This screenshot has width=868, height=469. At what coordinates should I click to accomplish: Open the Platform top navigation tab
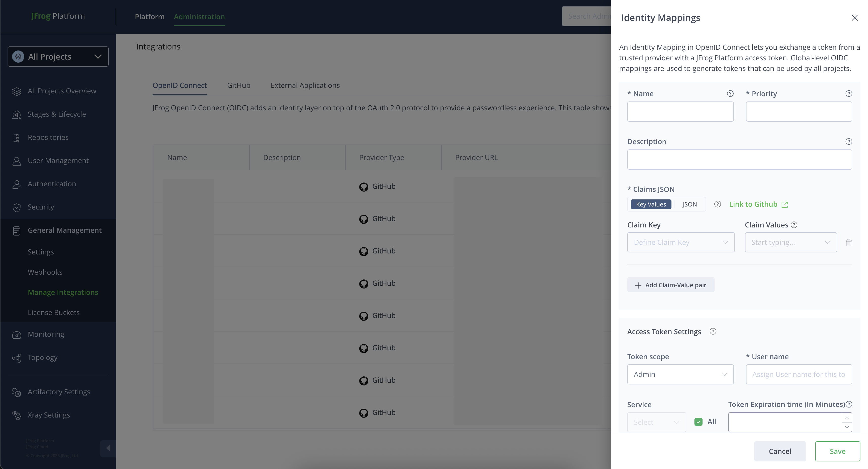click(x=150, y=16)
